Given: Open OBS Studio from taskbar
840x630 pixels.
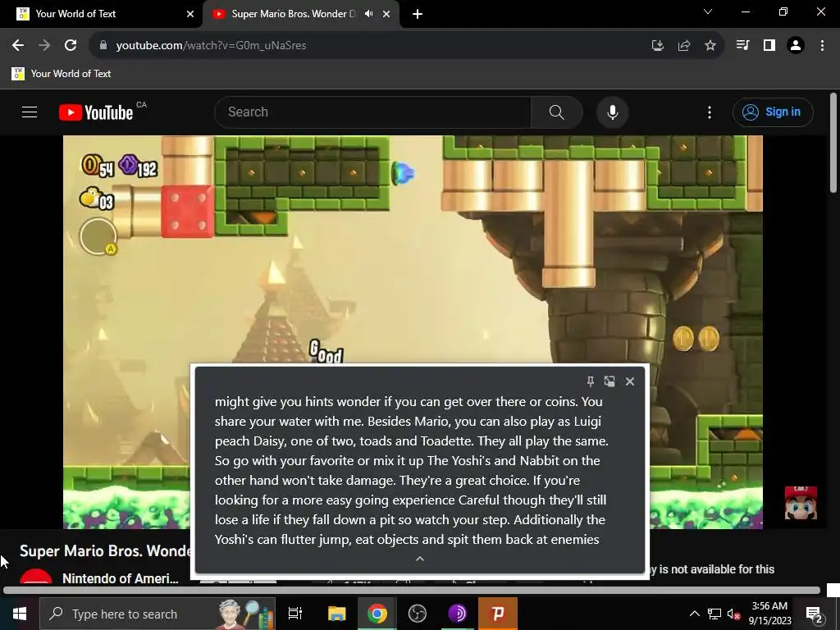Looking at the screenshot, I should click(417, 614).
